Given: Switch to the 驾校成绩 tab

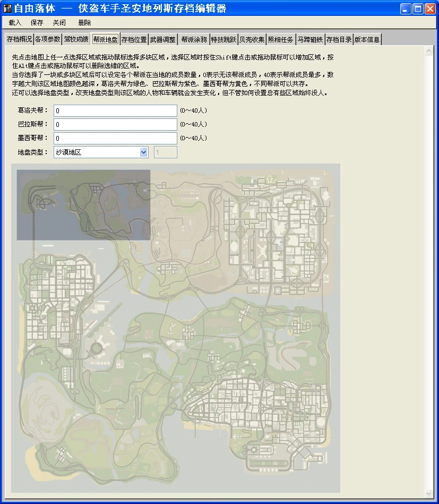Looking at the screenshot, I should (76, 39).
